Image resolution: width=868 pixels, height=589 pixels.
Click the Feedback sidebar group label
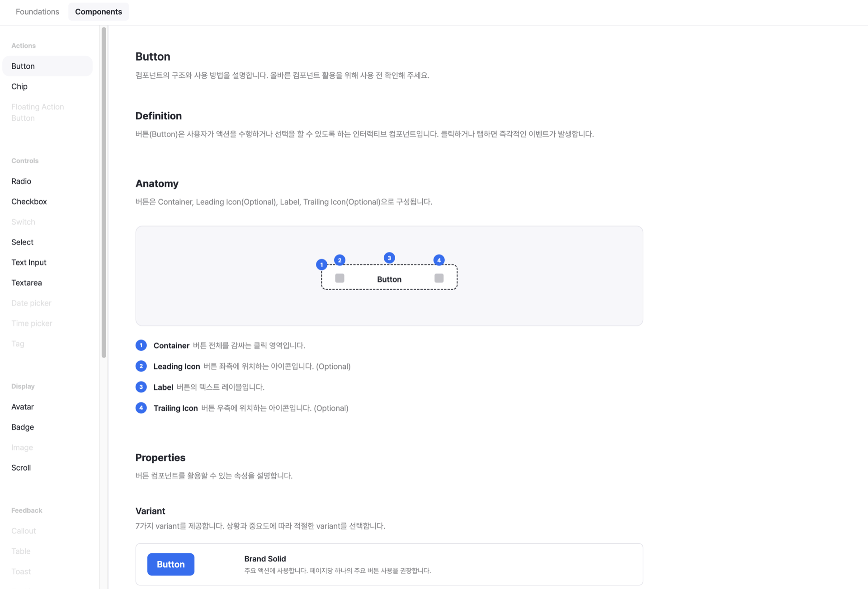click(x=27, y=511)
